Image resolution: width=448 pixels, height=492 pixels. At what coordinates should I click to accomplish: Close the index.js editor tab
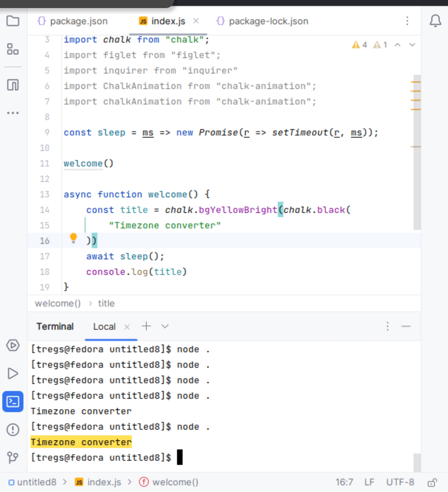(x=196, y=21)
